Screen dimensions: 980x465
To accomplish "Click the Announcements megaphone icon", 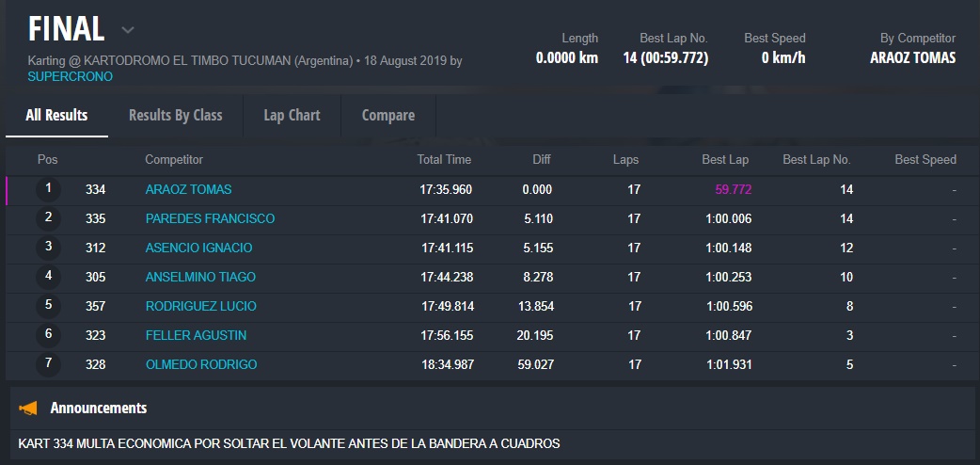I will (29, 409).
